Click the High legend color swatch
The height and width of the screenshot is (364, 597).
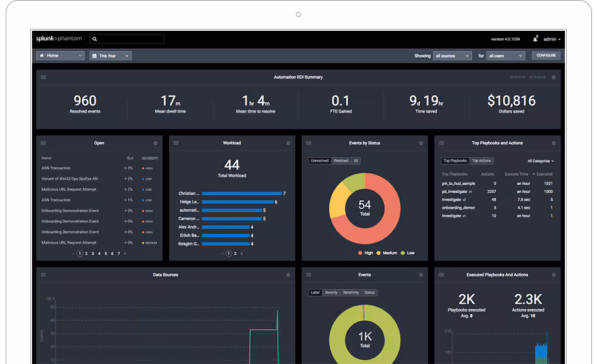(360, 253)
